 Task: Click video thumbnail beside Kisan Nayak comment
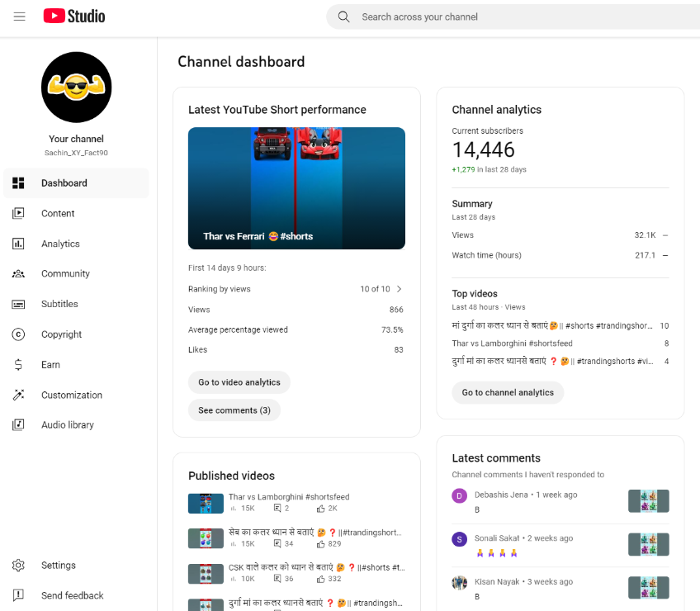click(648, 587)
